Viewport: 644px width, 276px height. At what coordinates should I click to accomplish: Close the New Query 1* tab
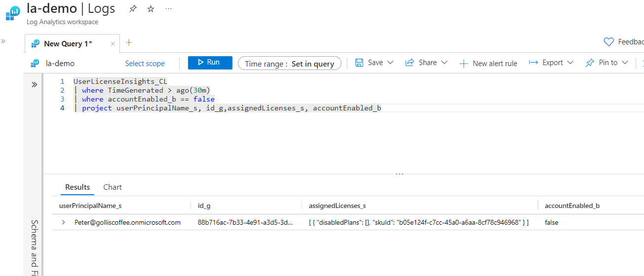113,44
